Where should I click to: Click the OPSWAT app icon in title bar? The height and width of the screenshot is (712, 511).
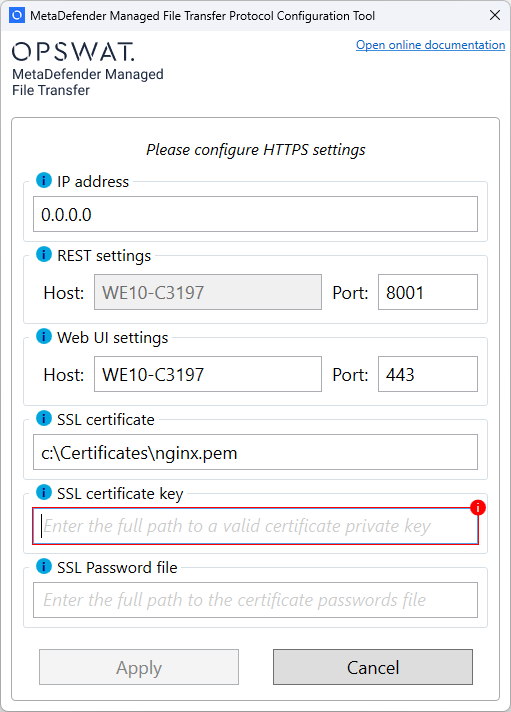[17, 15]
